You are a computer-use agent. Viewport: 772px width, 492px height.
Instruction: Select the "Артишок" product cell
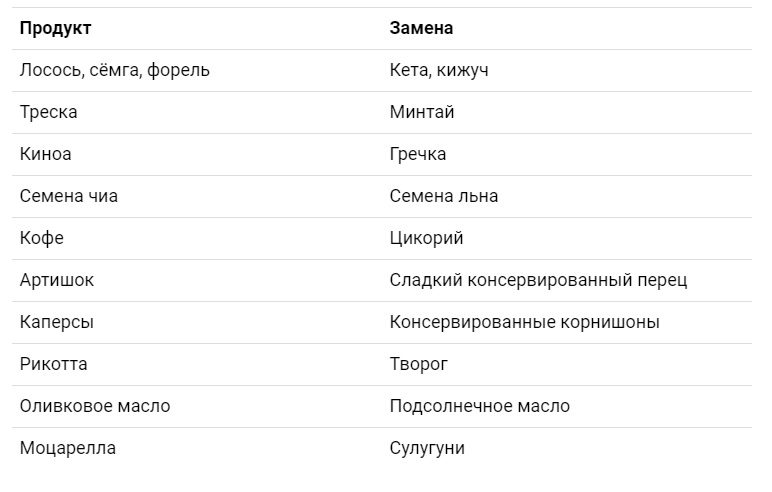57,280
